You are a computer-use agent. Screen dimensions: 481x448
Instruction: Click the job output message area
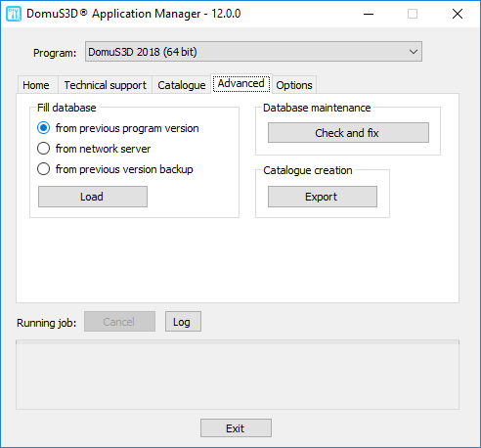[x=238, y=377]
